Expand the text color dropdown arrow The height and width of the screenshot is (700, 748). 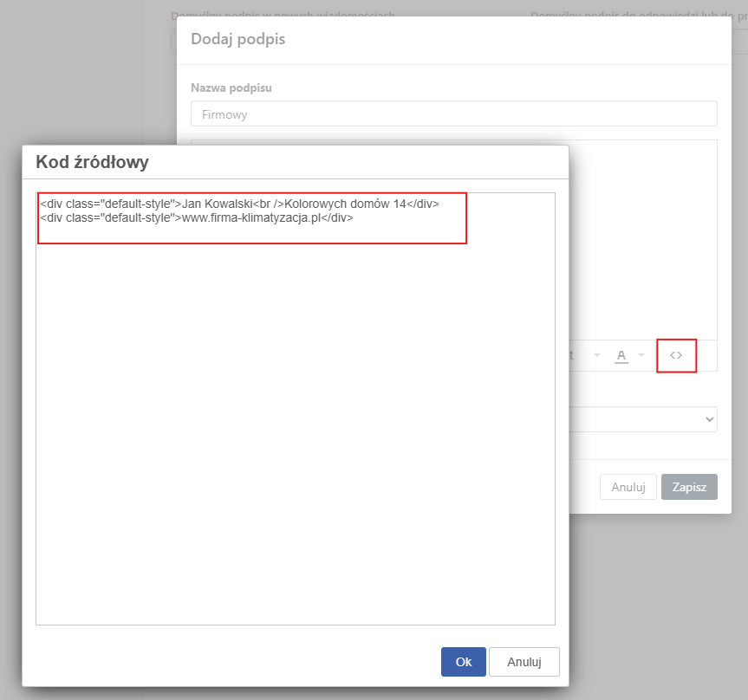coord(641,355)
